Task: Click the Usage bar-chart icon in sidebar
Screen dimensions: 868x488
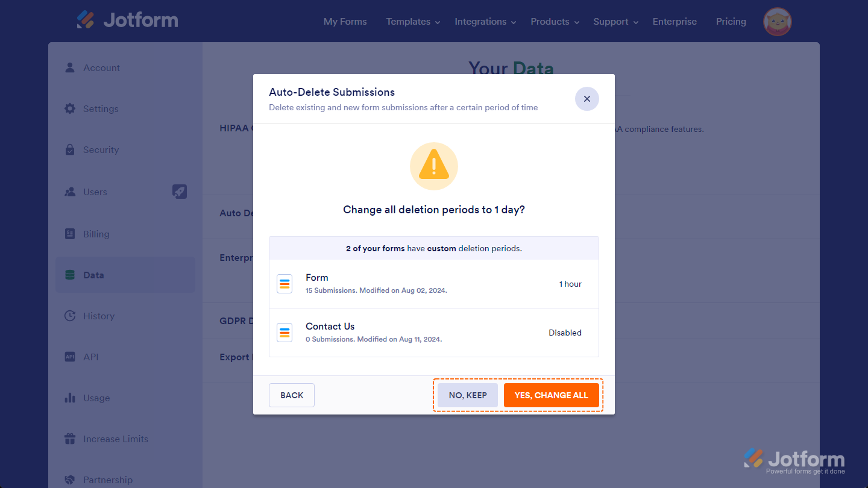Action: (69, 398)
